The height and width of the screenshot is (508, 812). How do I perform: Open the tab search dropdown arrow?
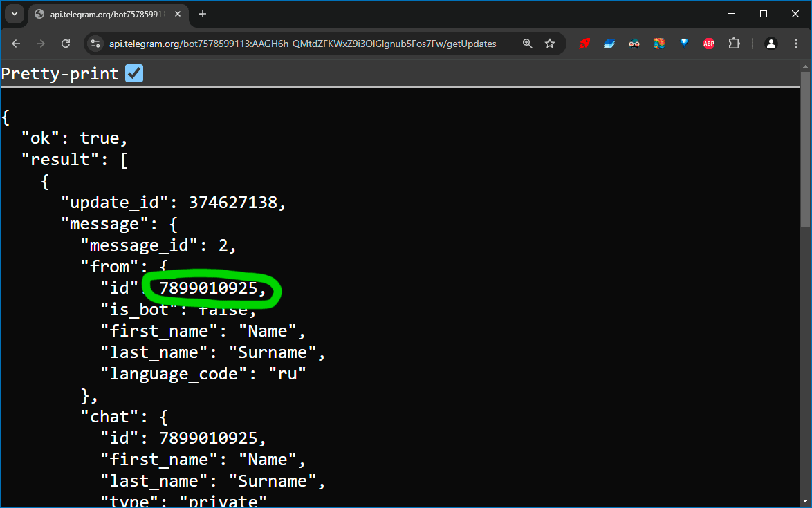click(15, 14)
